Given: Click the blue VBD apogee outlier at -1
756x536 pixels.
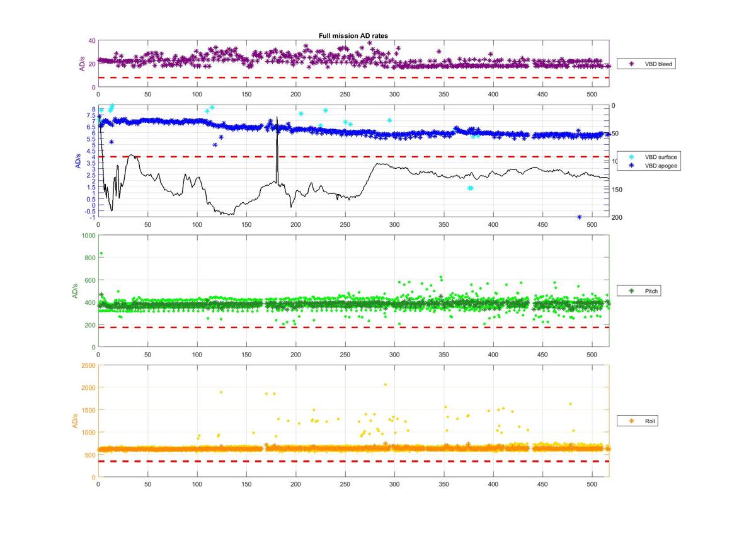Looking at the screenshot, I should point(579,217).
